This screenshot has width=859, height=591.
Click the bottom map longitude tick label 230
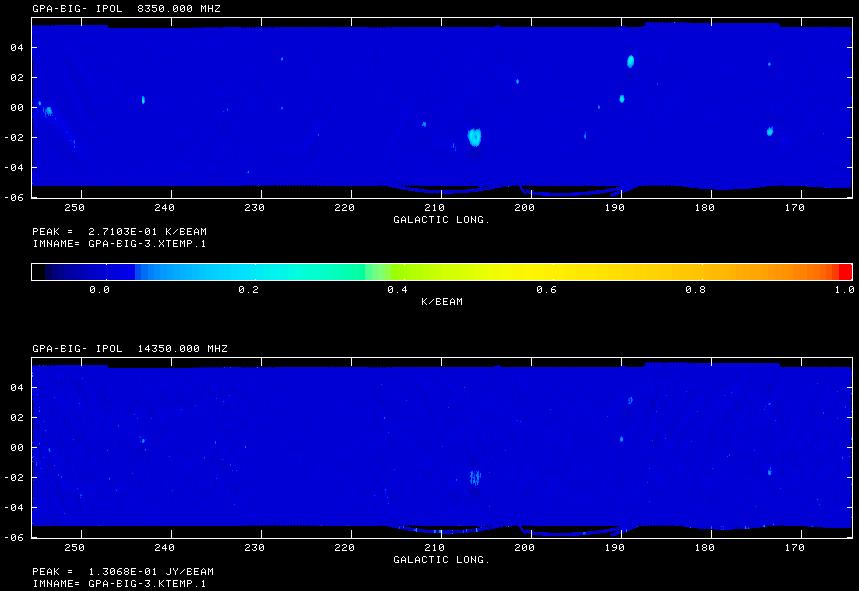(255, 547)
